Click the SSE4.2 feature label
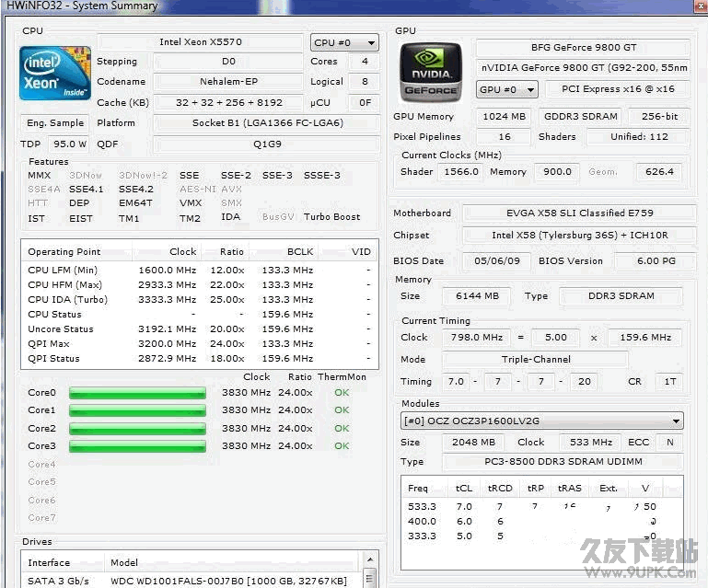 point(136,189)
